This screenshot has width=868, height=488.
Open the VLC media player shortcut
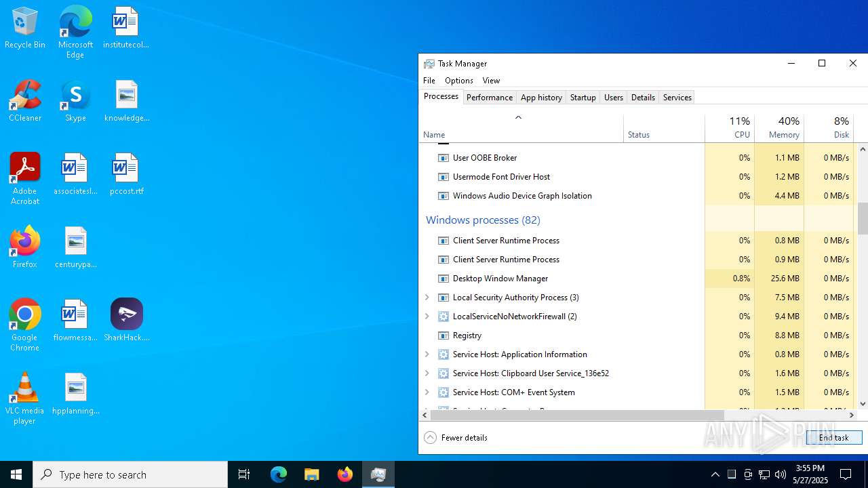tap(25, 399)
